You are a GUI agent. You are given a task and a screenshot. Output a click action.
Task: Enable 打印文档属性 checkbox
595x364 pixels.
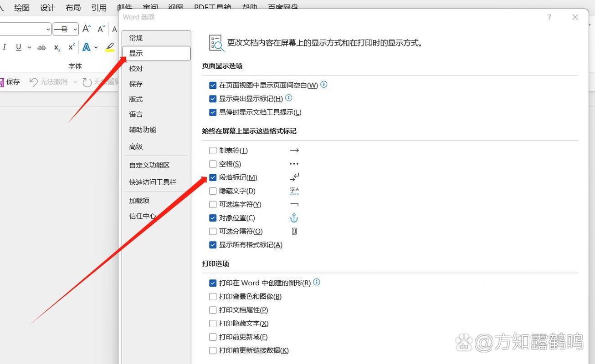(x=213, y=310)
